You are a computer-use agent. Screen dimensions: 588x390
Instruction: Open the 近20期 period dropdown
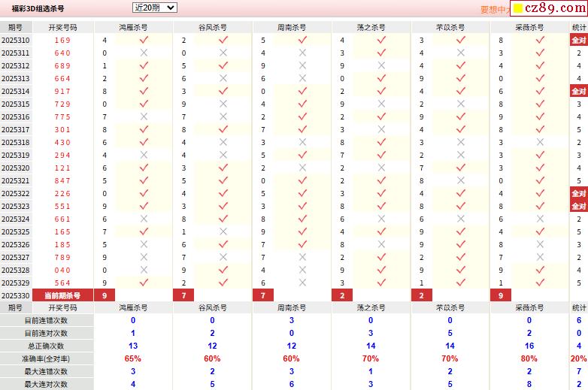(154, 8)
